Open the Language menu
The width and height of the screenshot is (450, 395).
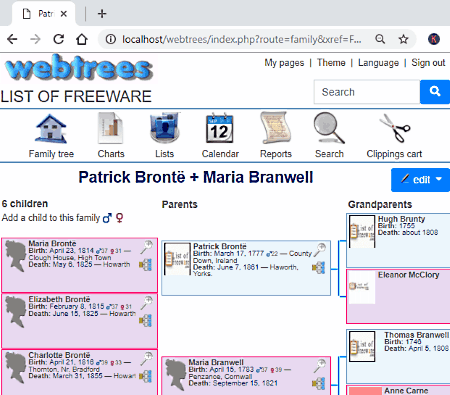click(378, 63)
